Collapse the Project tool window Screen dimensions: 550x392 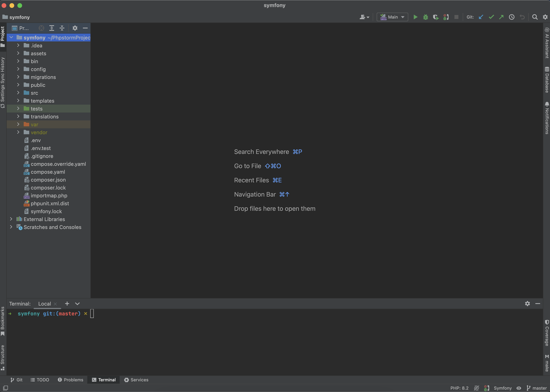point(85,28)
